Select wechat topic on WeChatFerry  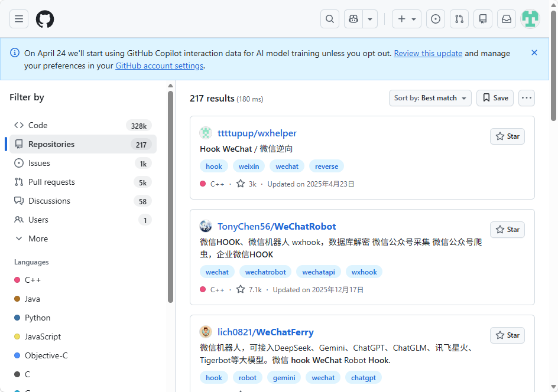[x=323, y=378]
